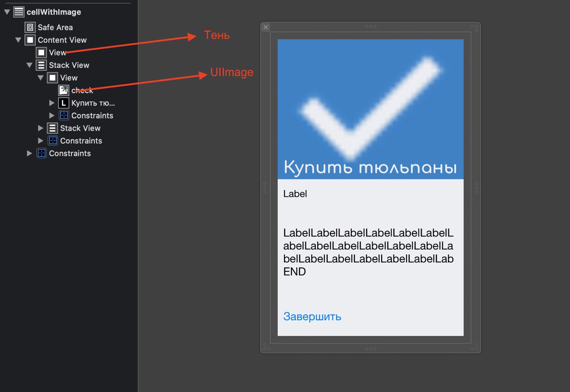Image resolution: width=570 pixels, height=392 pixels.
Task: Collapse the cellWithImage root disclosure triangle
Action: (7, 12)
